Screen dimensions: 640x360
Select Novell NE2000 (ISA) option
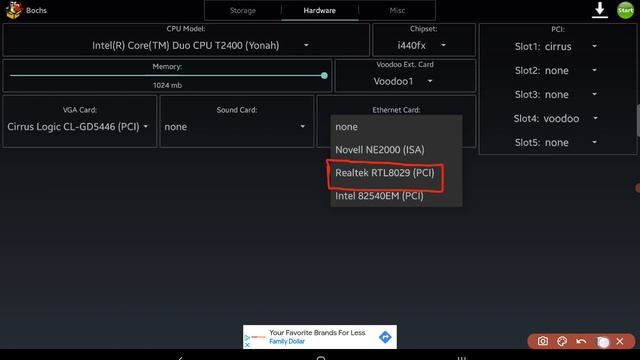[x=396, y=150]
